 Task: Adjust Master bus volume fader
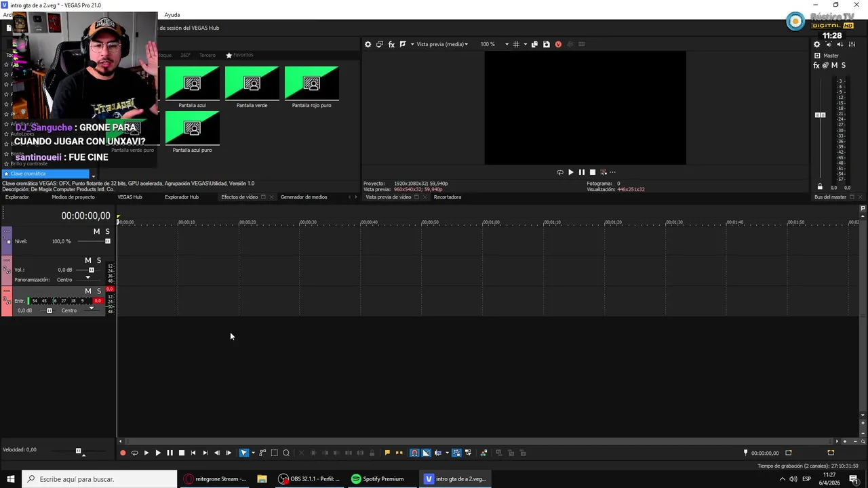pyautogui.click(x=820, y=115)
